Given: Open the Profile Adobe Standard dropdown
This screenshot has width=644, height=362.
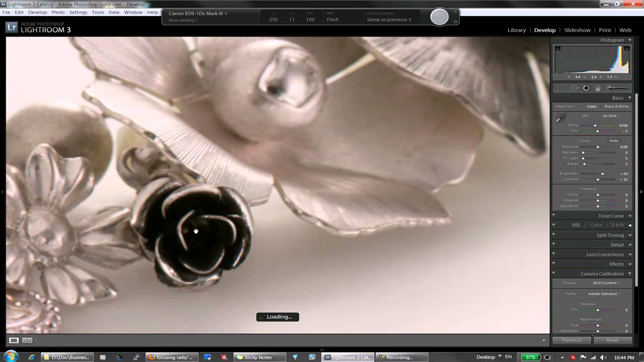Looking at the screenshot, I should (x=604, y=294).
